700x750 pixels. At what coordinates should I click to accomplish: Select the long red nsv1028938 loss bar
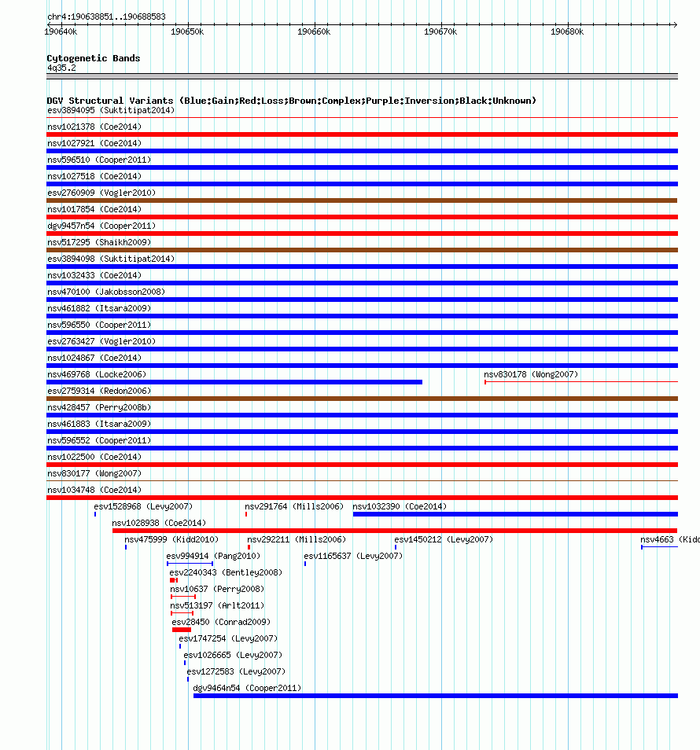coord(395,531)
